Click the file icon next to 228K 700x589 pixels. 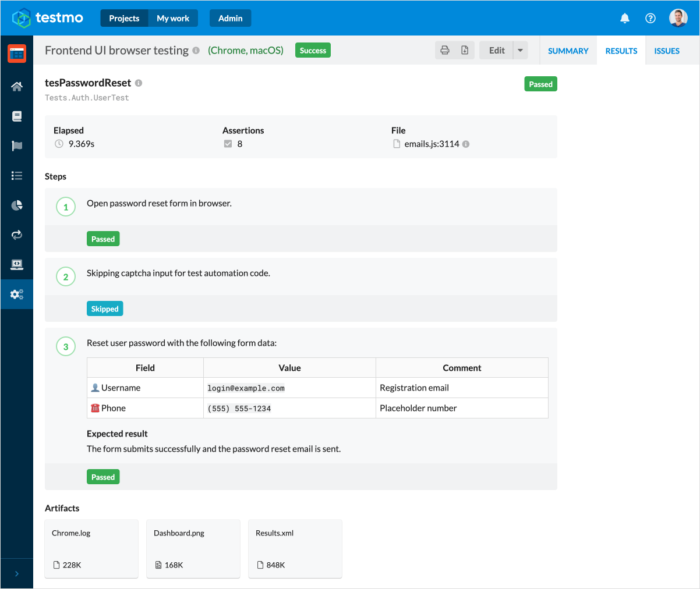click(56, 565)
